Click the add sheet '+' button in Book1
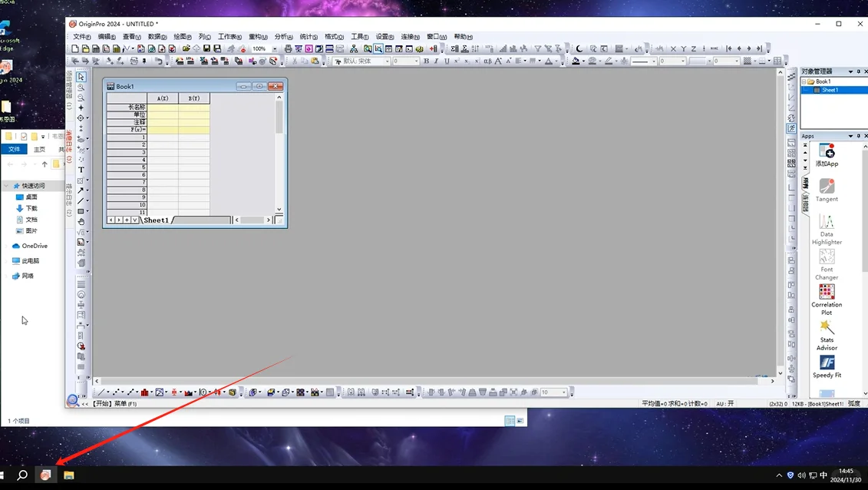Viewport: 868px width, 490px height. 127,220
